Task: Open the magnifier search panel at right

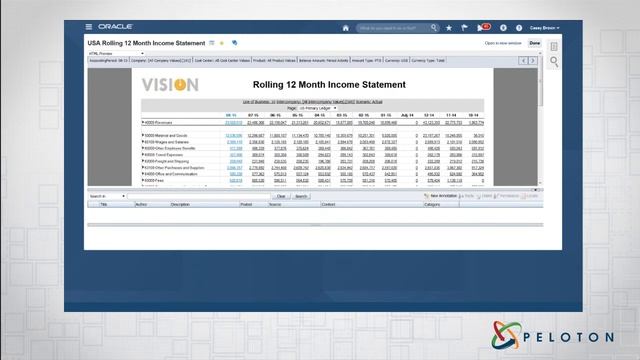Action: coord(554,62)
